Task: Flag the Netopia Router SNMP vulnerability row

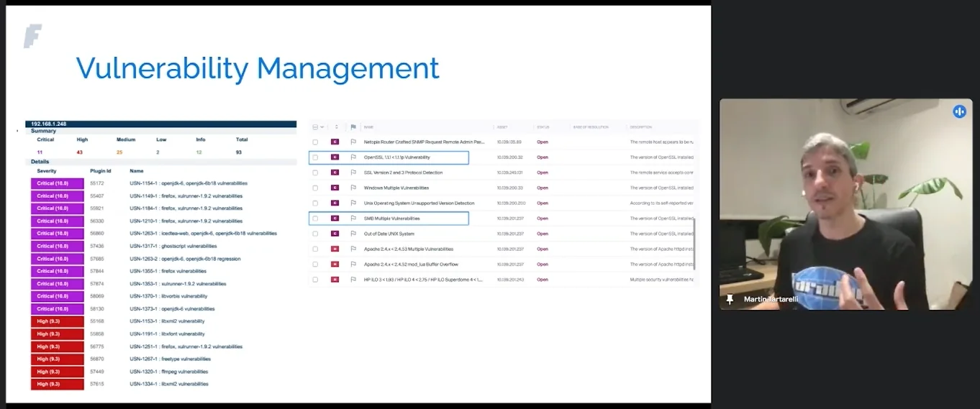Action: [x=353, y=142]
